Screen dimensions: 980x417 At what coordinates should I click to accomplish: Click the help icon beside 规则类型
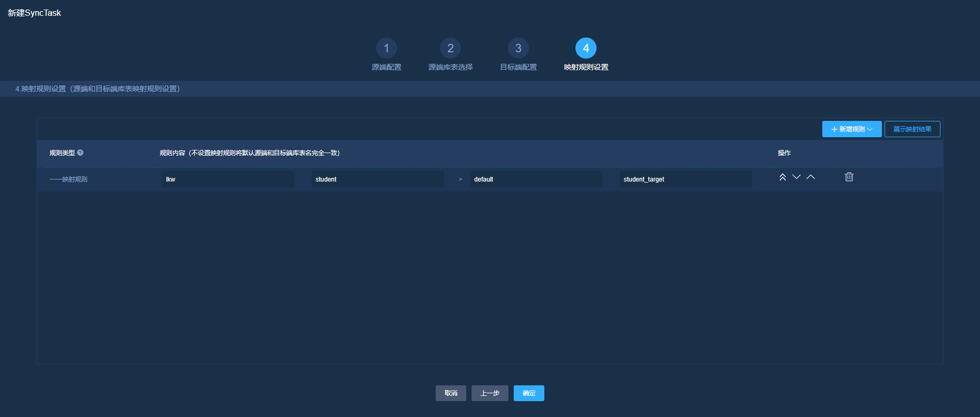80,153
